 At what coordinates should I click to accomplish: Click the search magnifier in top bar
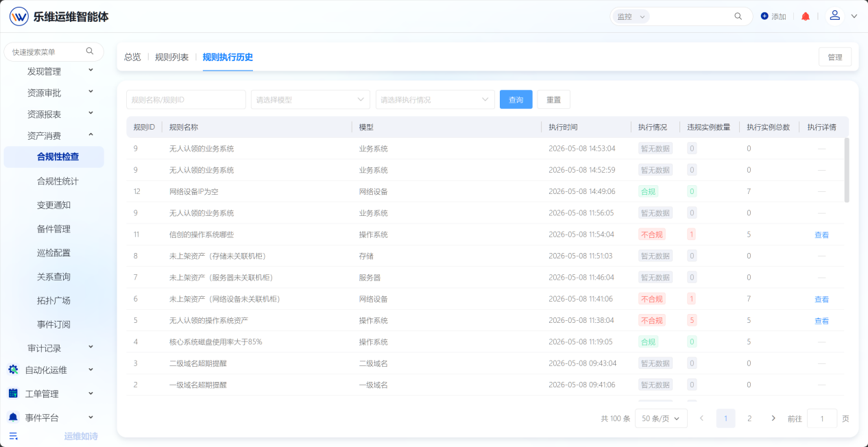pyautogui.click(x=738, y=16)
